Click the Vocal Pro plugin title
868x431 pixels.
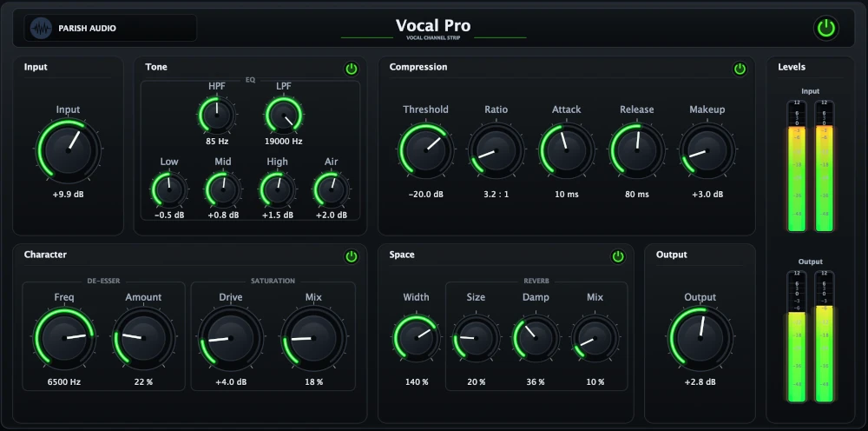433,25
